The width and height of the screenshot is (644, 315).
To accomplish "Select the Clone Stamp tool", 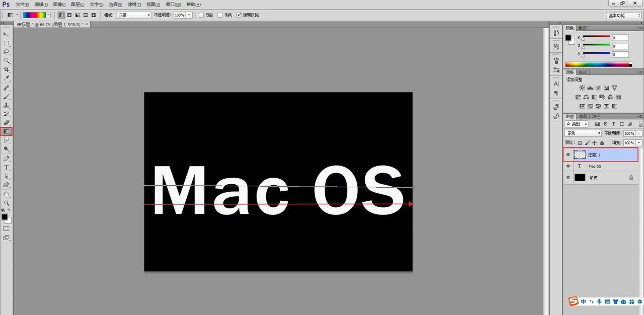I will coord(7,106).
